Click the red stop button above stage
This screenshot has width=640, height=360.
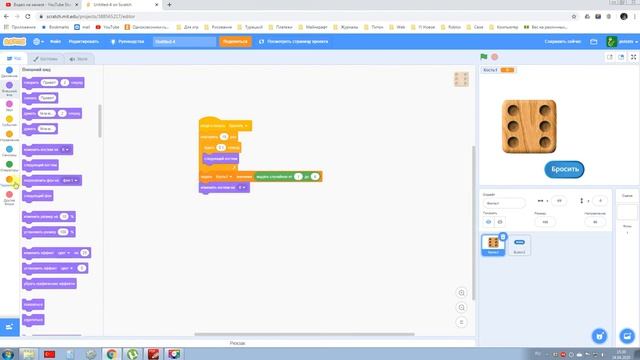pos(494,57)
